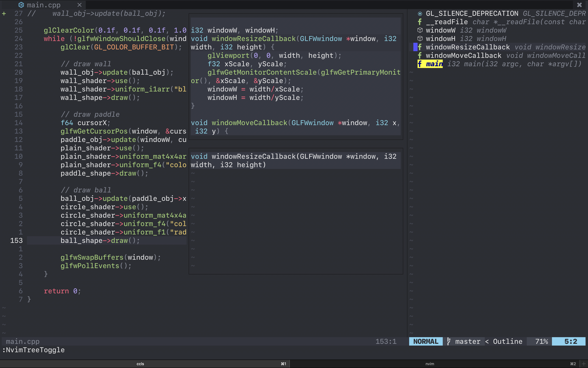Jump to main function in the outline

point(434,64)
